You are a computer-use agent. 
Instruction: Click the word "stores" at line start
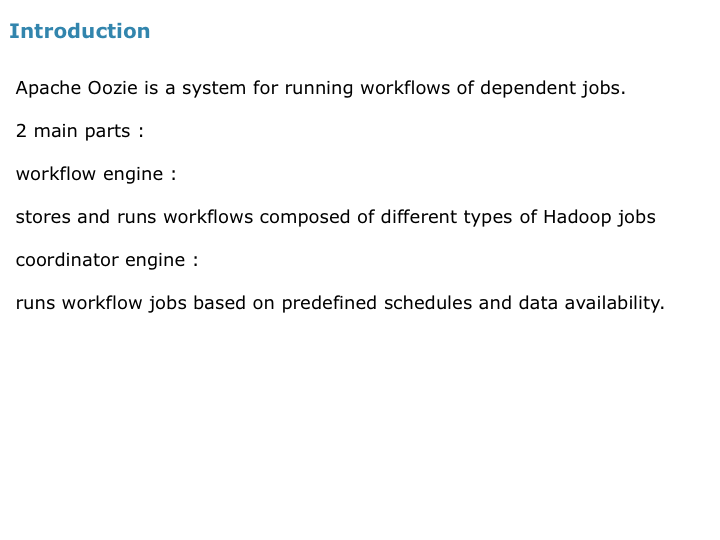pyautogui.click(x=43, y=217)
